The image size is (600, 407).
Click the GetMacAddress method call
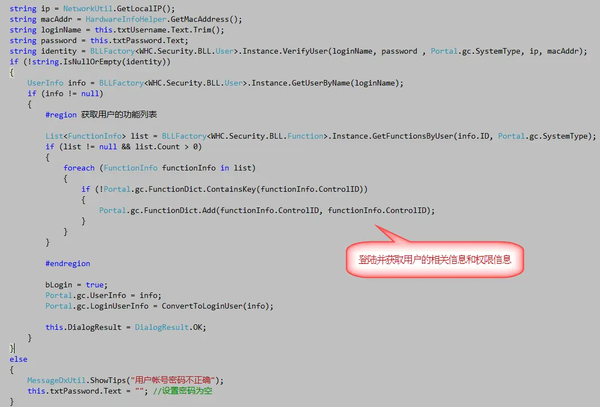coord(202,19)
